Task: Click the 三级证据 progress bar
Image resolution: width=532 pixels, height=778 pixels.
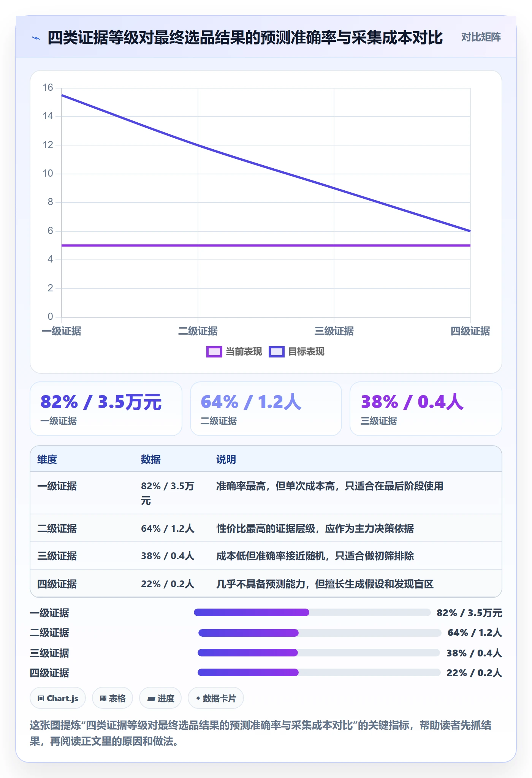Action: point(319,653)
